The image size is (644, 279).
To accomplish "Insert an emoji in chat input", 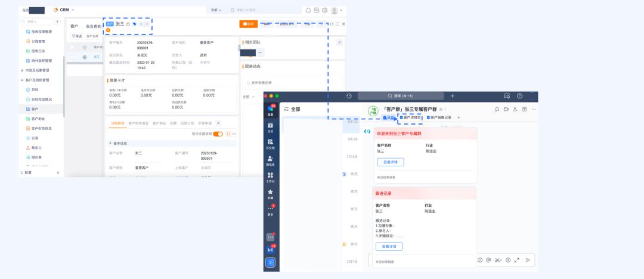I will (479, 260).
